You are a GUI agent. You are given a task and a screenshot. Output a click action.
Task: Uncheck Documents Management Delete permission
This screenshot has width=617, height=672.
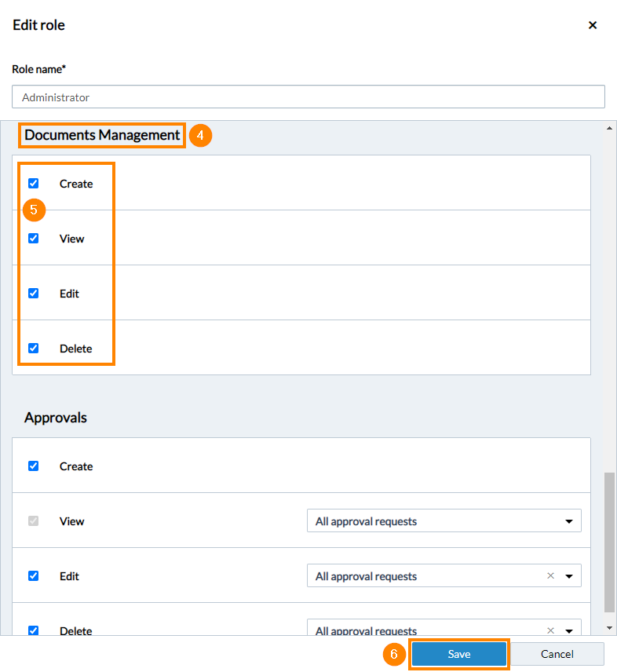34,348
